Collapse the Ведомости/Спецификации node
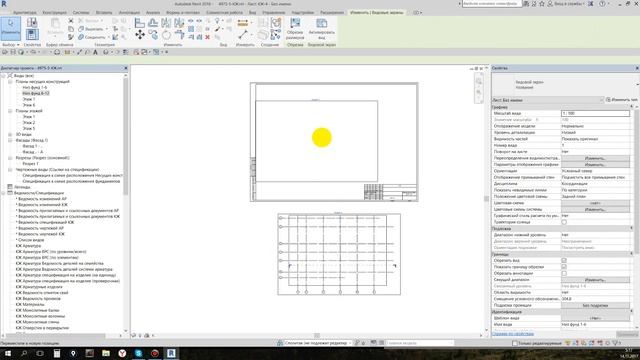 pyautogui.click(x=3, y=193)
